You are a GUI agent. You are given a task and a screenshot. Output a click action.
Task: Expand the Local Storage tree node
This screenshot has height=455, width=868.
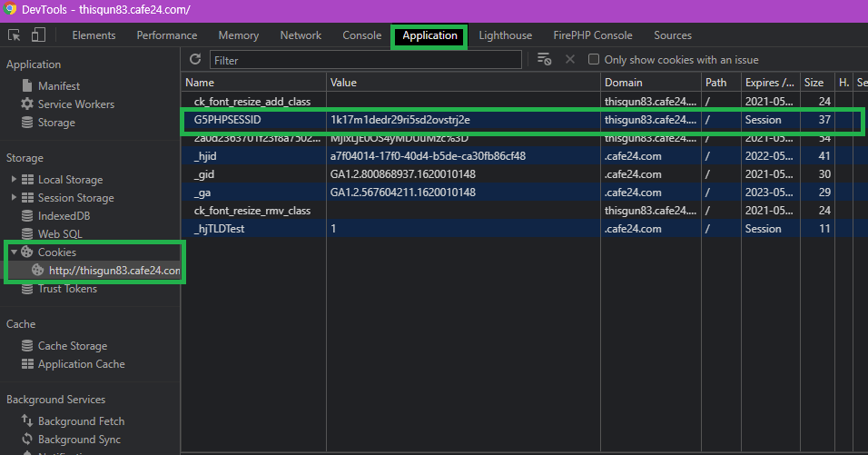(x=14, y=180)
